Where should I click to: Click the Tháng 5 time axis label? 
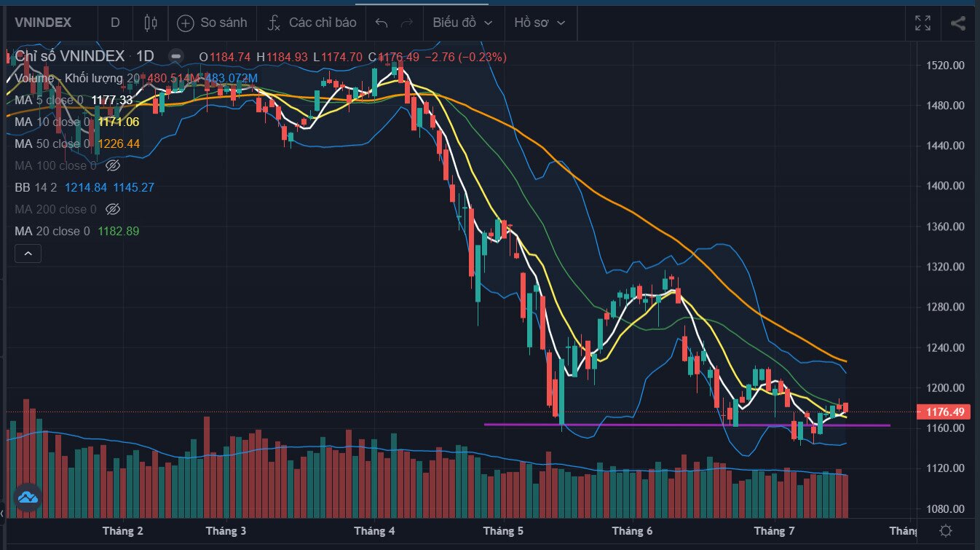(503, 531)
